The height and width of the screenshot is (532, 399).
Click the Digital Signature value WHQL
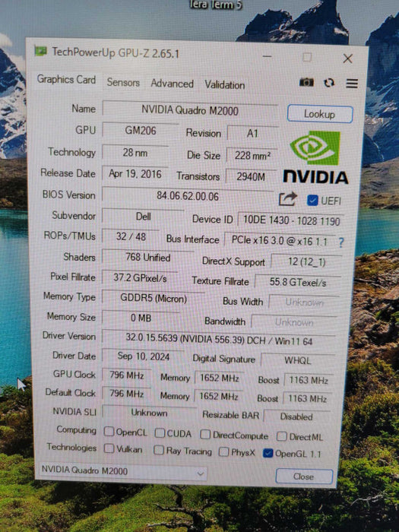(298, 360)
